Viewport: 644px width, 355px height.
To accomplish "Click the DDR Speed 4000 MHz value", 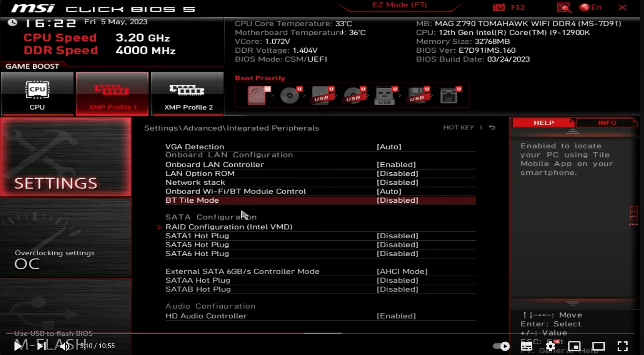I will click(146, 50).
